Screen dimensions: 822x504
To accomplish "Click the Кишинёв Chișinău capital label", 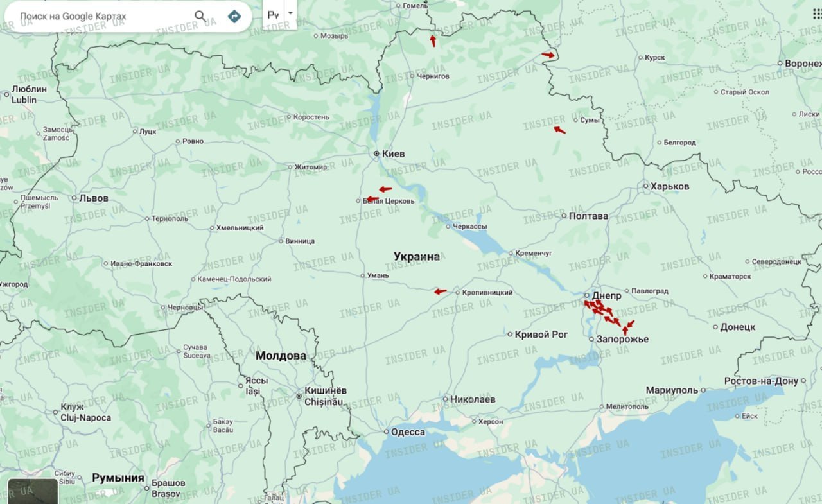I will 326,396.
